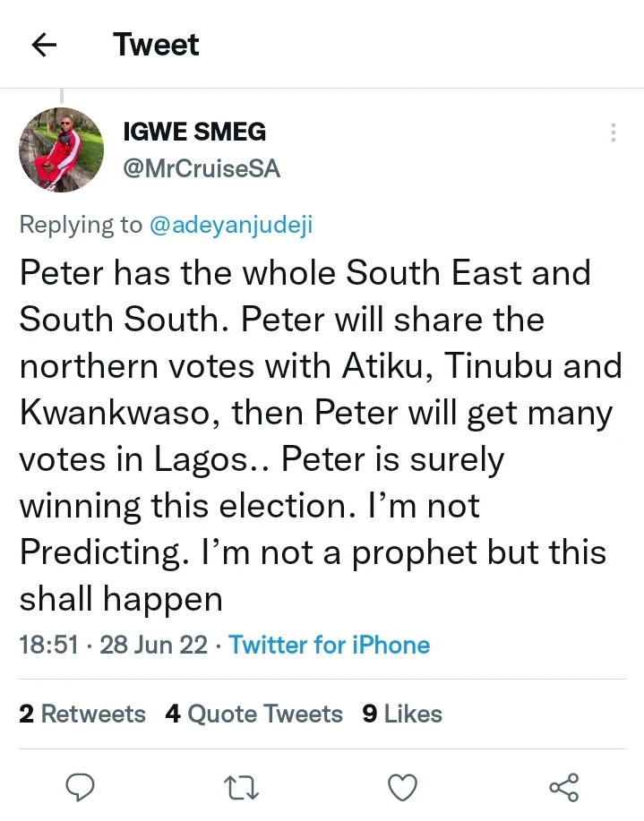
Task: View the 4 Quote Tweets list
Action: pyautogui.click(x=253, y=714)
